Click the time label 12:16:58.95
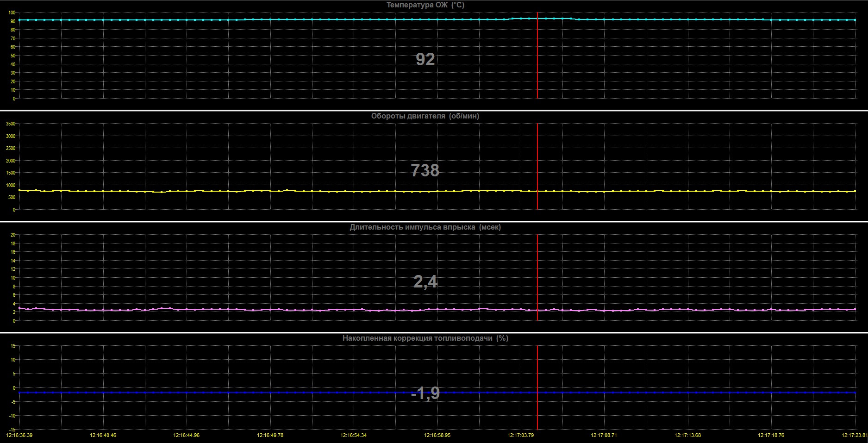 (x=437, y=436)
